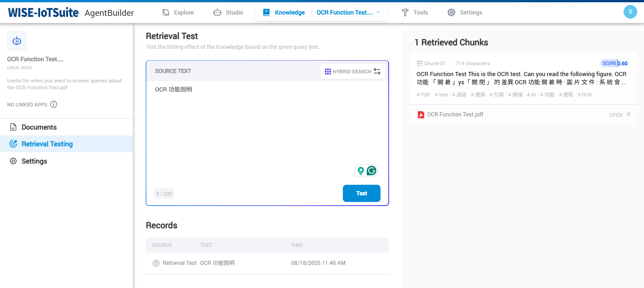
Task: Click the Hybrid Search grid icon
Action: click(x=328, y=72)
